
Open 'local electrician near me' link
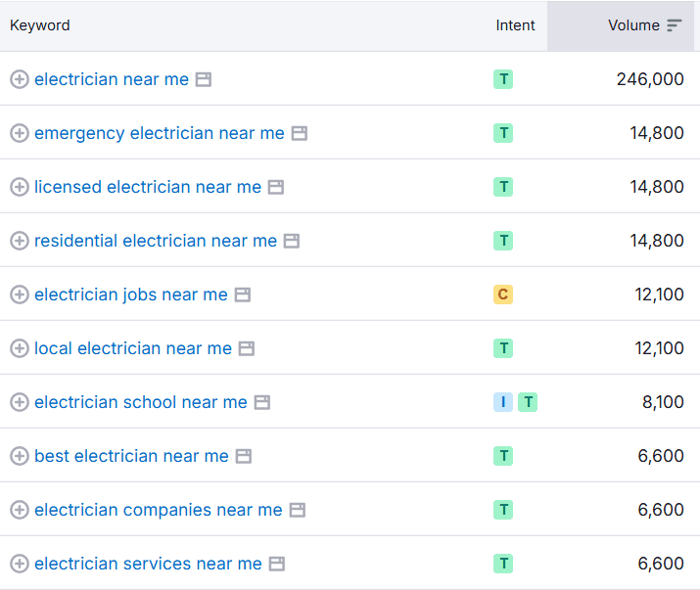coord(133,348)
